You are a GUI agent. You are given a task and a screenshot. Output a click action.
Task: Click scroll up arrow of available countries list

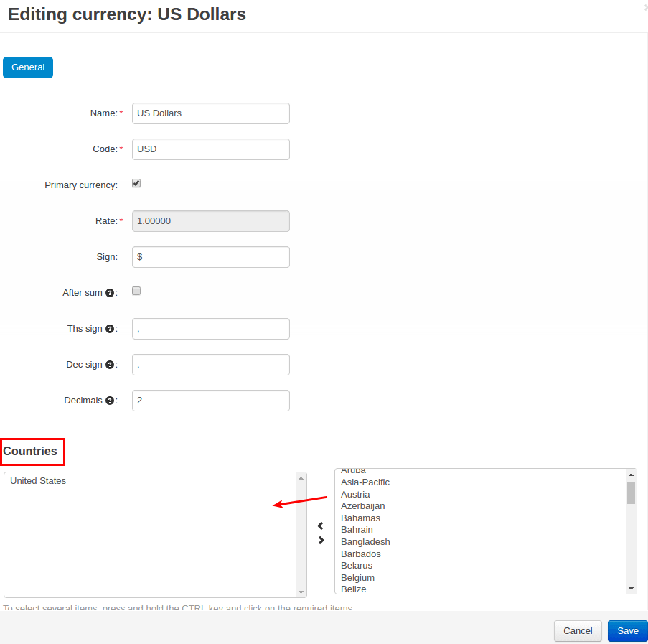tap(631, 475)
